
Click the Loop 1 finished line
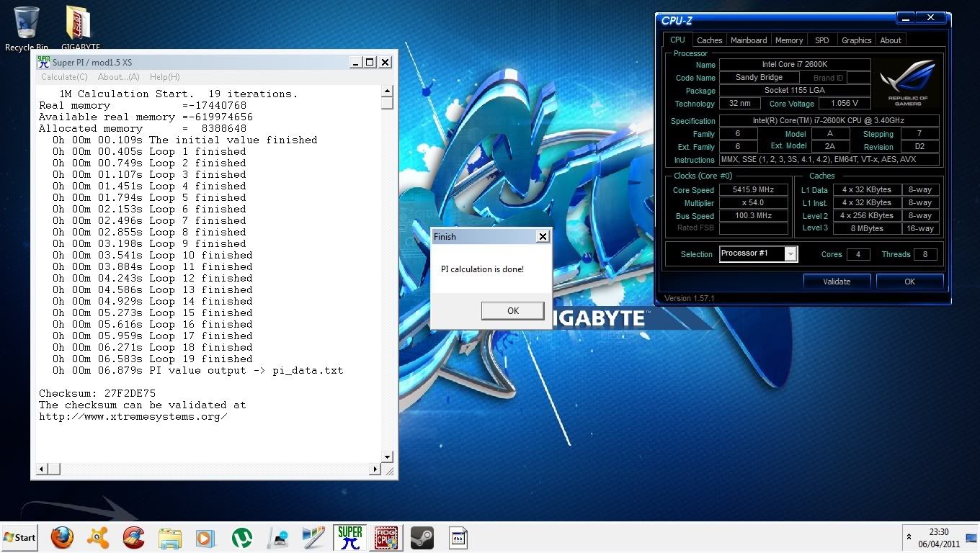point(149,151)
